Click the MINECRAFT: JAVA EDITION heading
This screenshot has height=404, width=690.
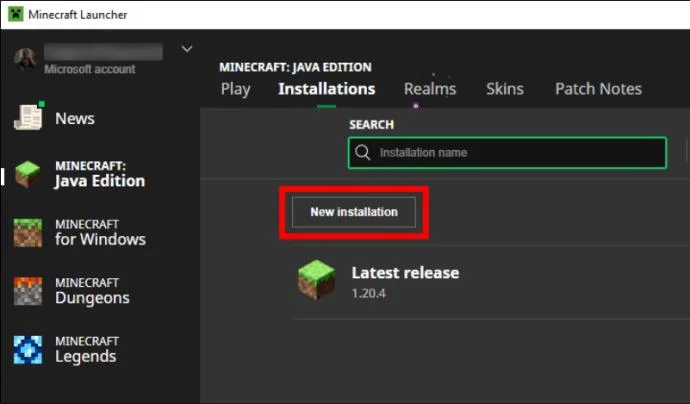pos(295,67)
